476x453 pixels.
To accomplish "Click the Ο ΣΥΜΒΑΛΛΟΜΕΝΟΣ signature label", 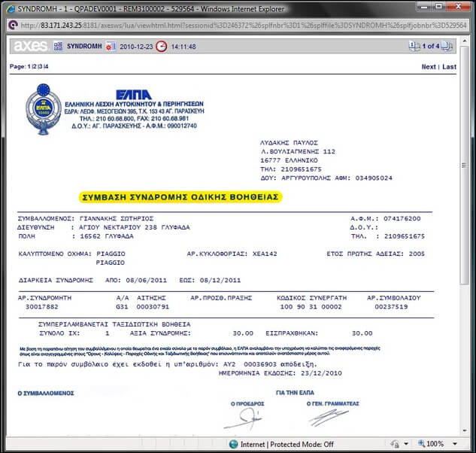I will pos(46,393).
